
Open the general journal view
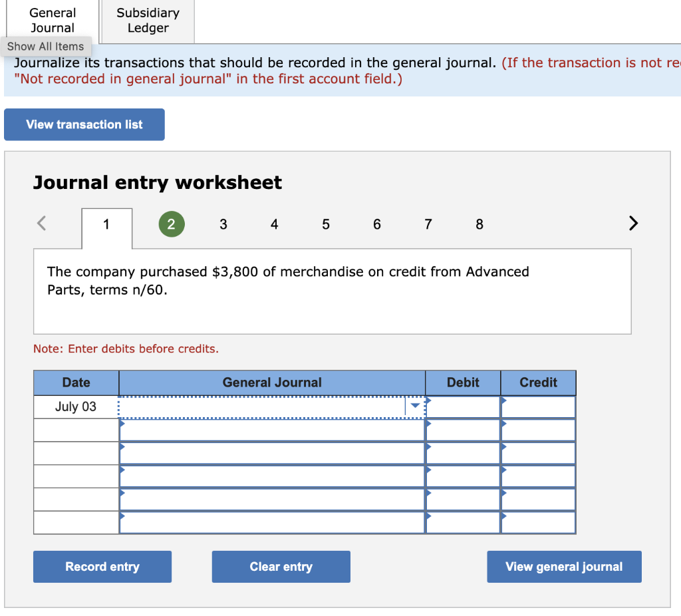564,566
